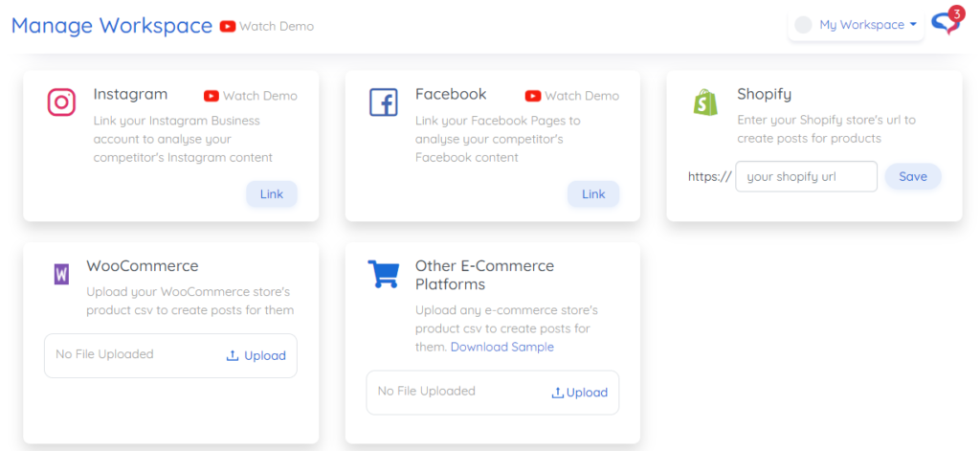Click the Shopify bag icon

[x=705, y=101]
